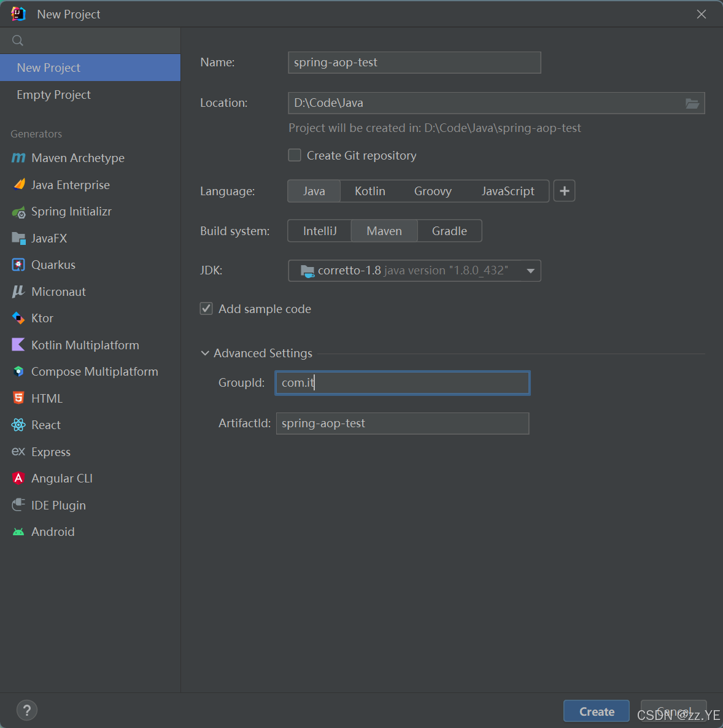
Task: Click the JavaFX folder icon
Action: pos(18,238)
